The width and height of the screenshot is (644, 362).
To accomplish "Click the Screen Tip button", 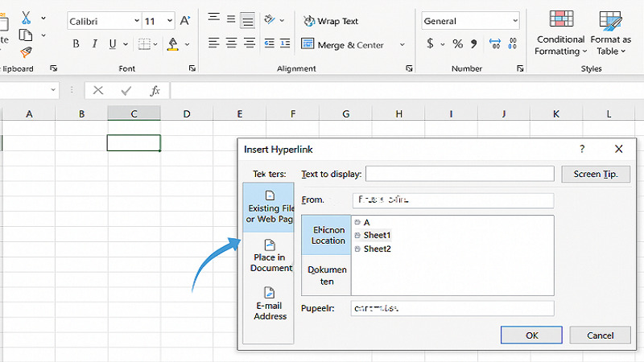I will [x=595, y=174].
